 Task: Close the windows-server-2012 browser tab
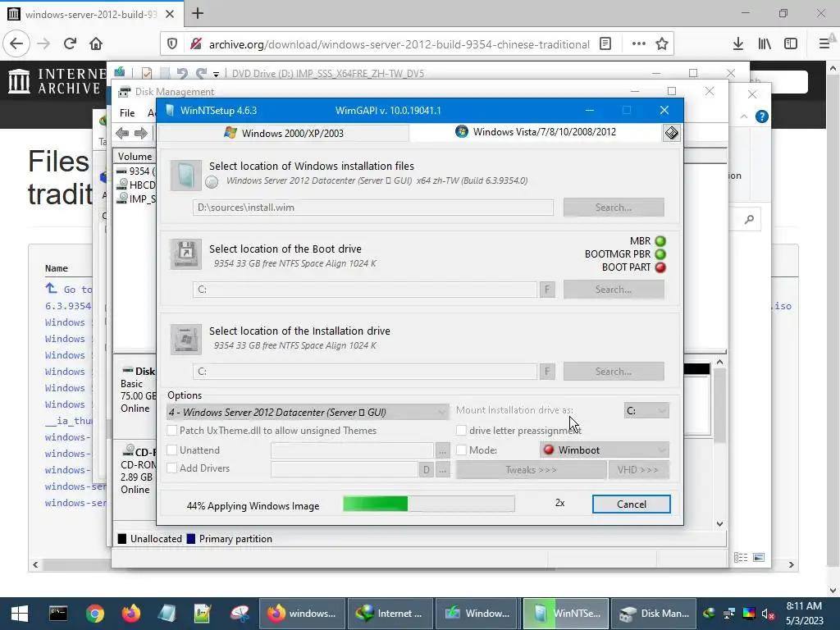click(x=170, y=14)
